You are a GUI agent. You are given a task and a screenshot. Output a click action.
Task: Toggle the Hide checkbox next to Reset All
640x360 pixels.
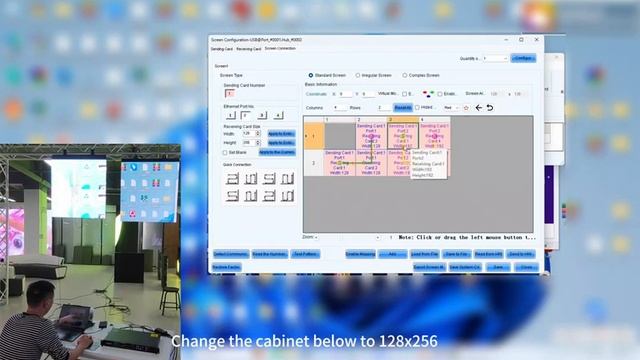click(x=417, y=108)
